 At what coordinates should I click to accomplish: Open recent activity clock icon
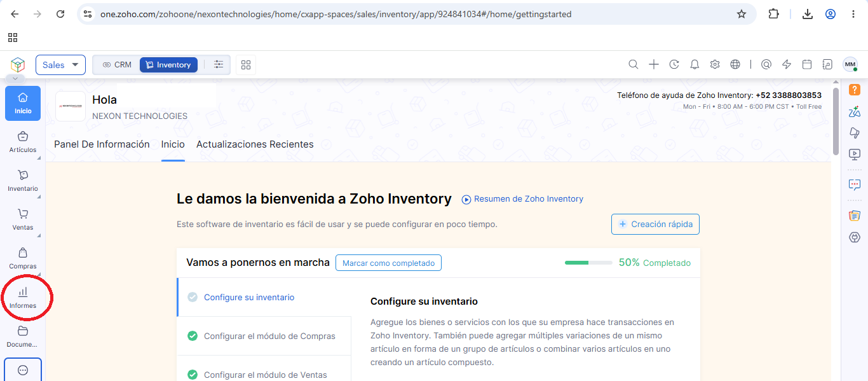point(674,64)
